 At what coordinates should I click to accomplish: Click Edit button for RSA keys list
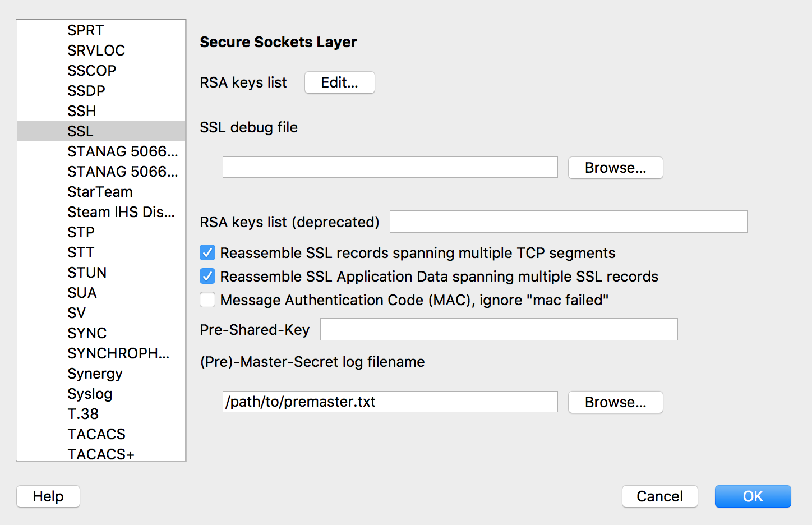tap(339, 82)
